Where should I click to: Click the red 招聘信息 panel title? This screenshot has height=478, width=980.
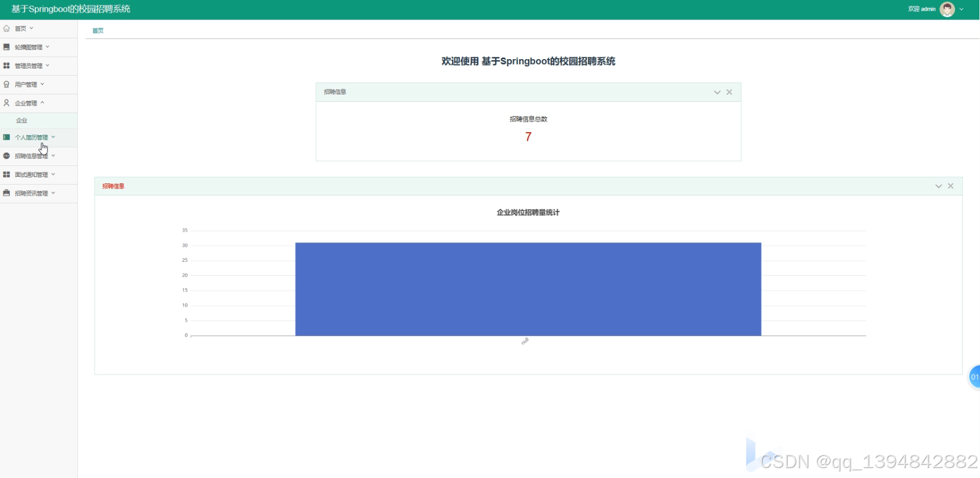point(113,186)
